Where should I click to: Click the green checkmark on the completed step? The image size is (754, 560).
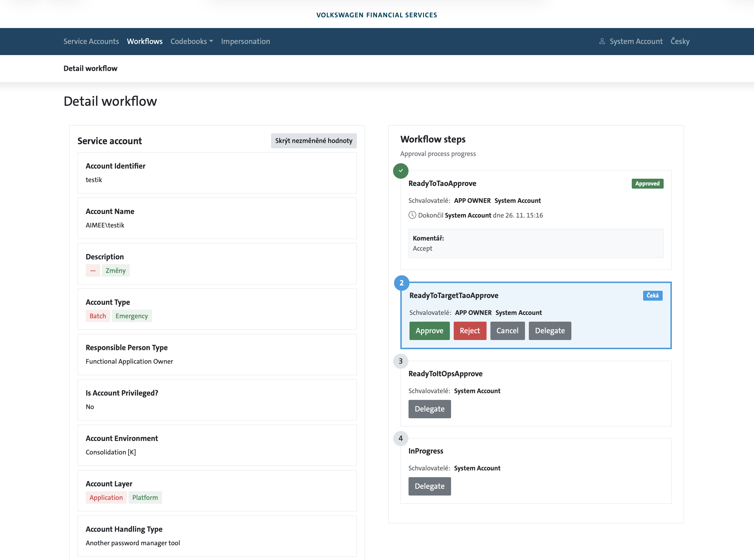coord(401,171)
